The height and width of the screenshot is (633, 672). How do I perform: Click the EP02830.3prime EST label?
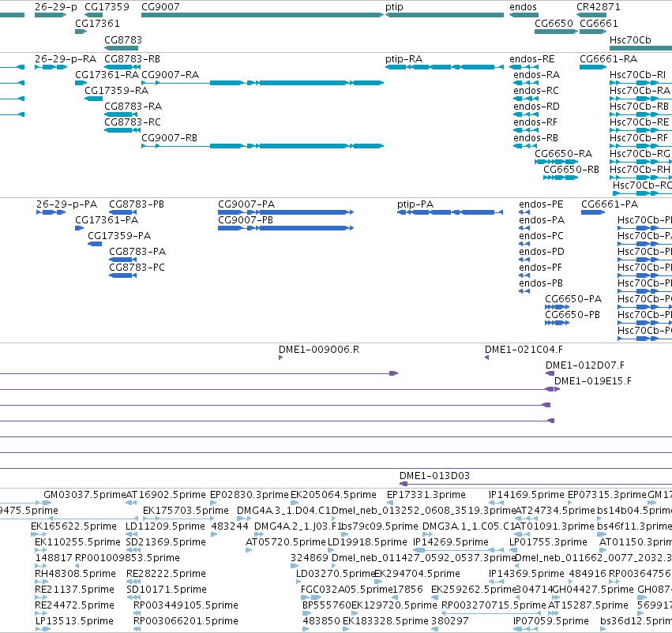point(250,495)
